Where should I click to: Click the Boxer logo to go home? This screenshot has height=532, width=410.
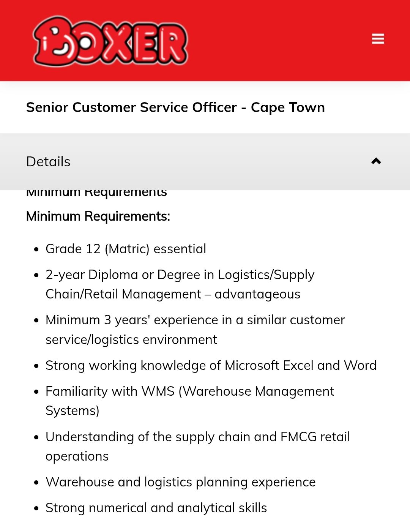(110, 41)
